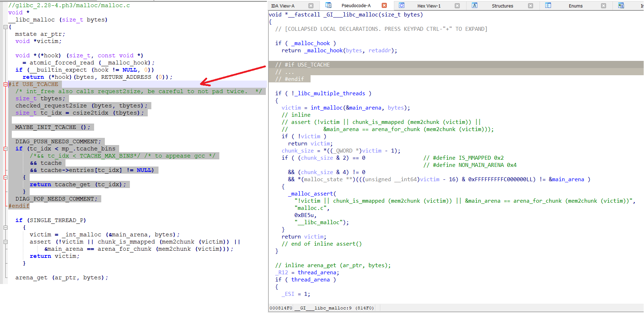Click the Enums tab icon
Image resolution: width=644 pixels, height=313 pixels.
pos(548,5)
